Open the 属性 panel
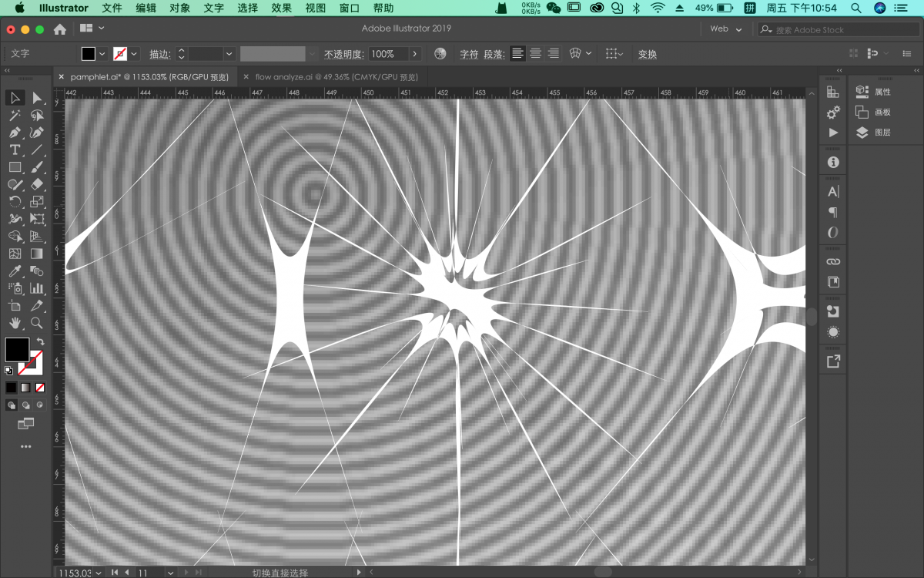 (874, 92)
